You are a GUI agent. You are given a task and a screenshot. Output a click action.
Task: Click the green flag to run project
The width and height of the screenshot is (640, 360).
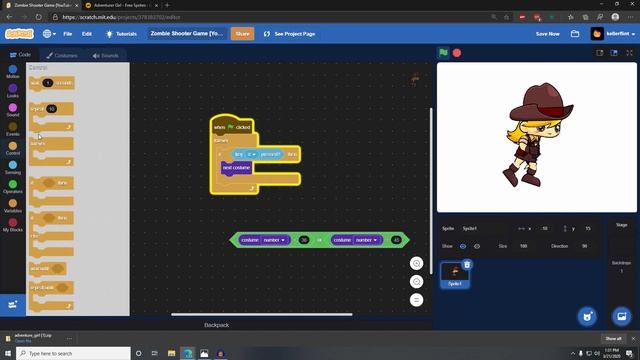(443, 53)
